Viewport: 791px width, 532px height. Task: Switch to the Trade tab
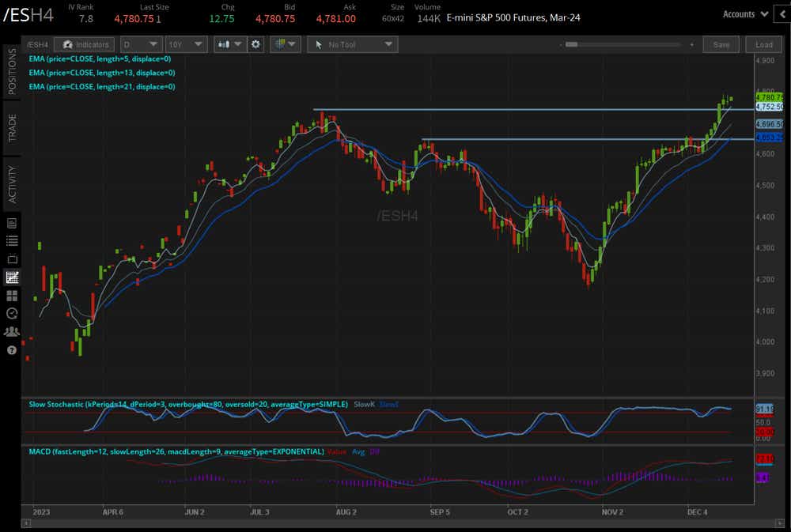(x=12, y=127)
